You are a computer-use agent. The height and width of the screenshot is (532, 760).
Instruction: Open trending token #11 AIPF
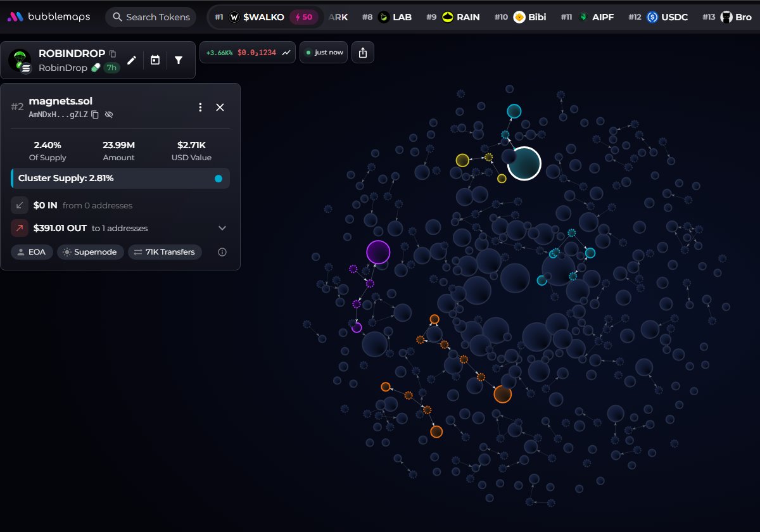pos(588,17)
